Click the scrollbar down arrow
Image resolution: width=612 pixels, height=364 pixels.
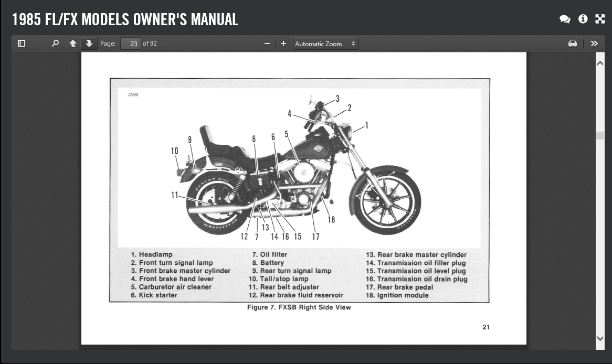[600, 339]
